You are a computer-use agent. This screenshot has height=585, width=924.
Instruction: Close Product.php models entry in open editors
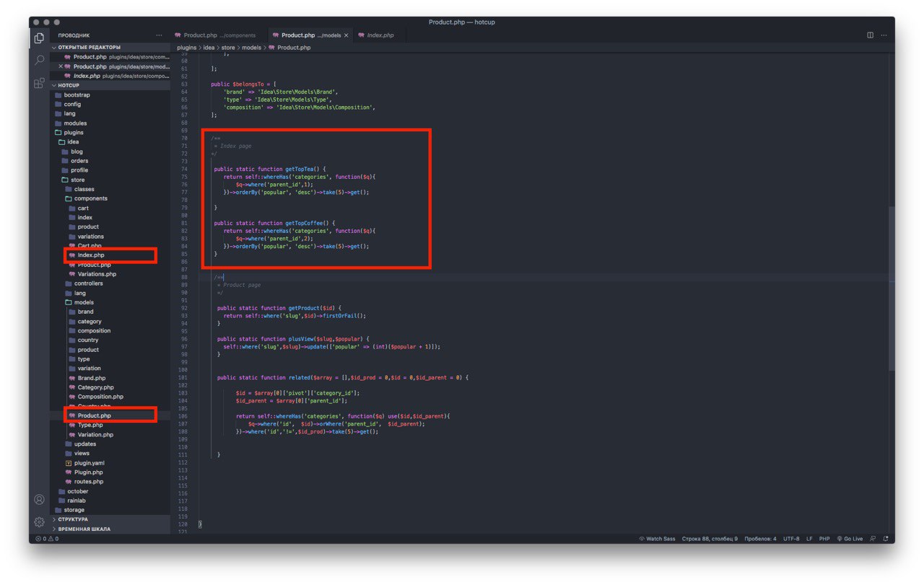tap(61, 66)
